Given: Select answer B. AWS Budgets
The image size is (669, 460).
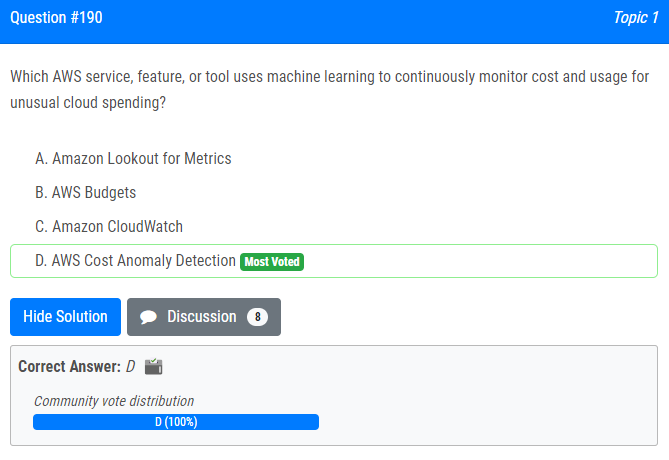Looking at the screenshot, I should [x=85, y=192].
